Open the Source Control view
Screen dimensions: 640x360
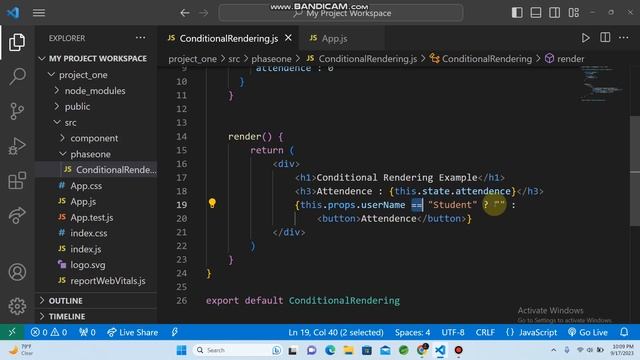17,111
